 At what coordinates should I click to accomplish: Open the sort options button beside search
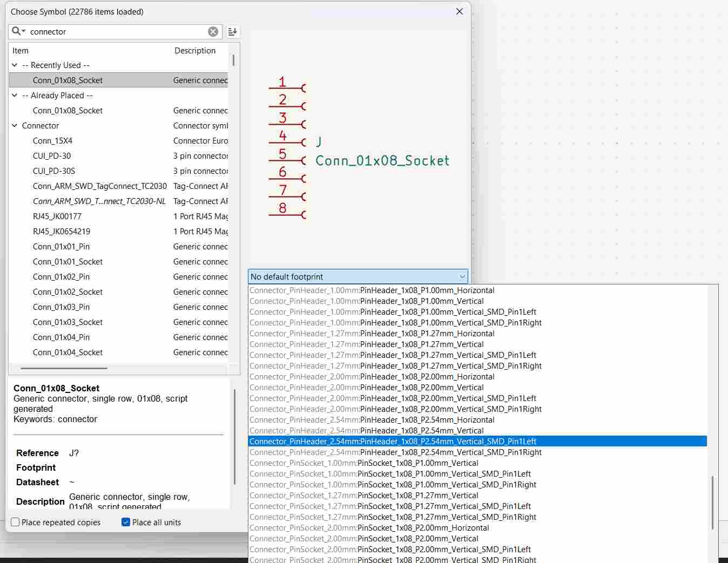click(232, 32)
